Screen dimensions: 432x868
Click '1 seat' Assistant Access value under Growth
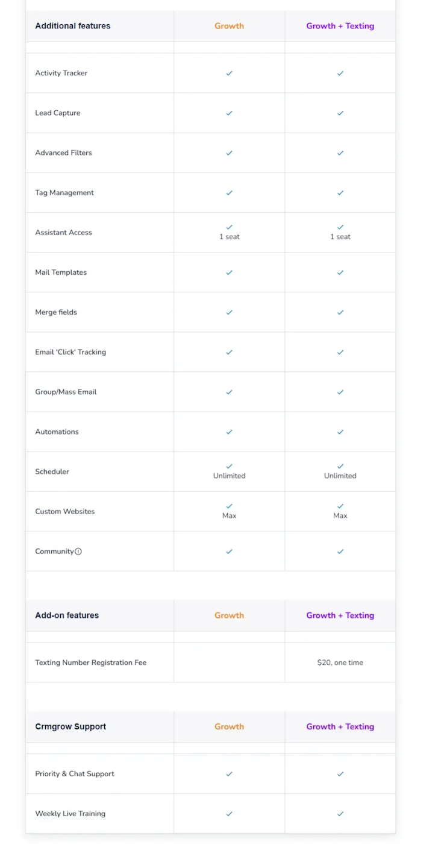coord(229,237)
